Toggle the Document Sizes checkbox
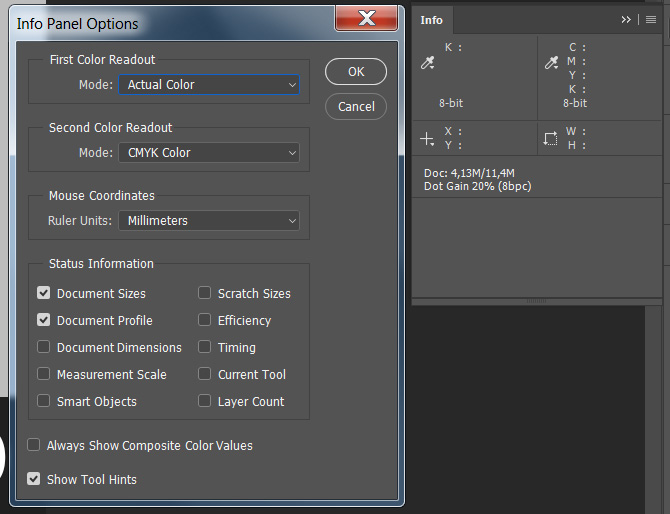 click(x=44, y=293)
